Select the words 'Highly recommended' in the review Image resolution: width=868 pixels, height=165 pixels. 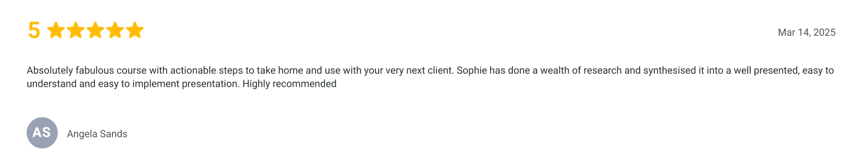pos(289,84)
